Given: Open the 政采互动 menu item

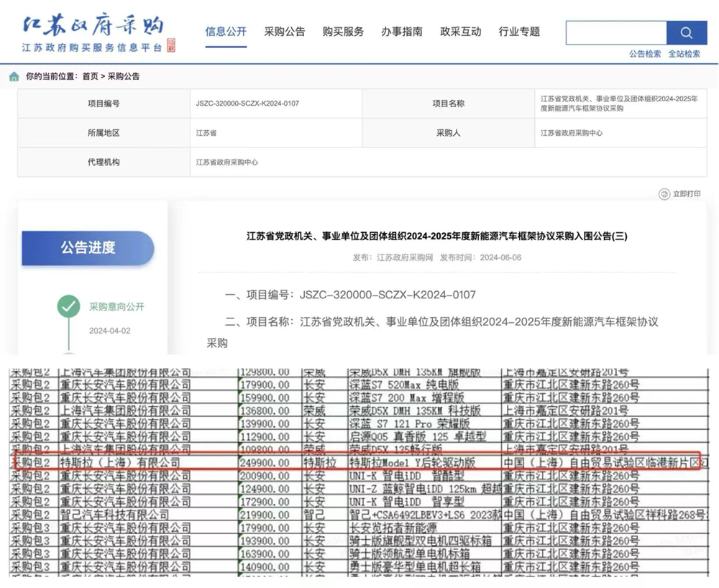Looking at the screenshot, I should tap(460, 31).
